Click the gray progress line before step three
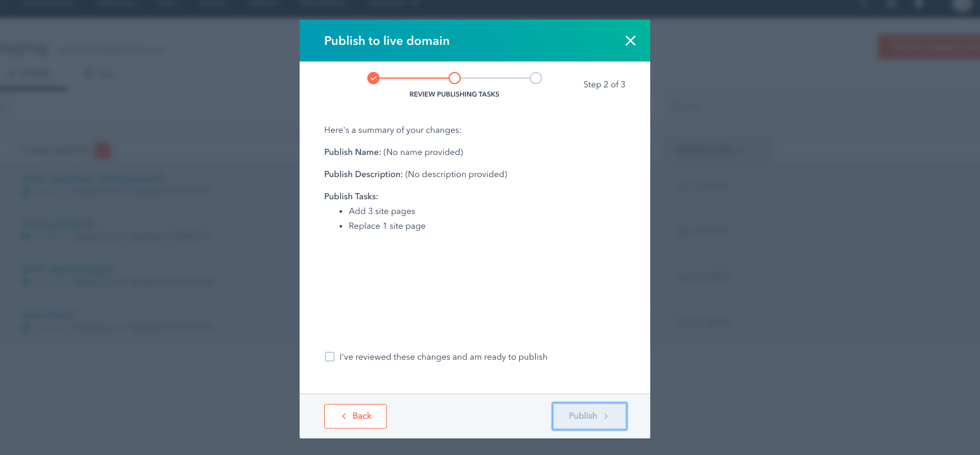 (495, 78)
